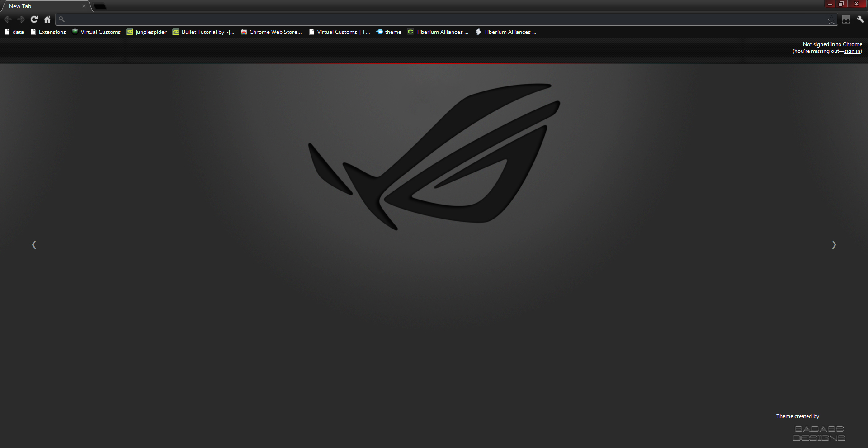Open the wrench settings menu
Viewport: 868px width, 448px height.
[860, 19]
